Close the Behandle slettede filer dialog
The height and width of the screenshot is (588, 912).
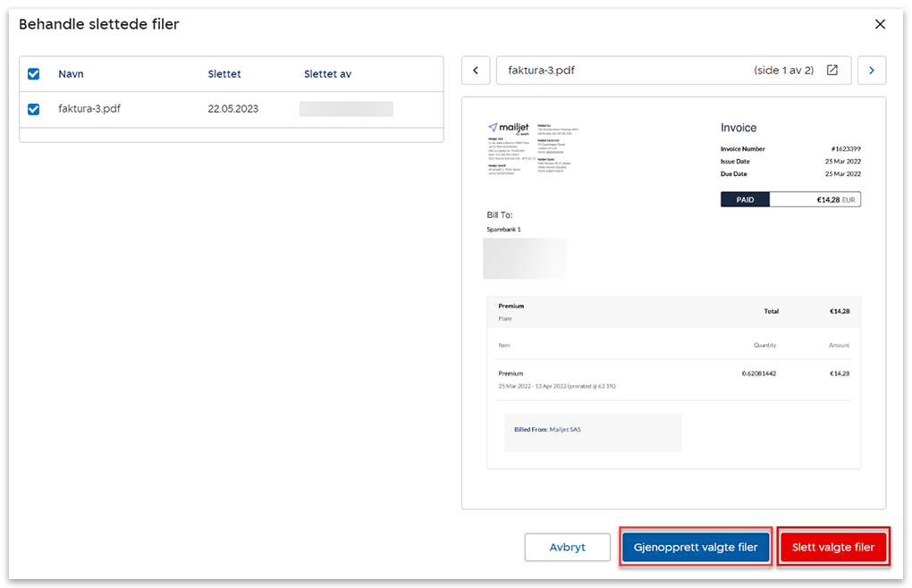click(880, 24)
